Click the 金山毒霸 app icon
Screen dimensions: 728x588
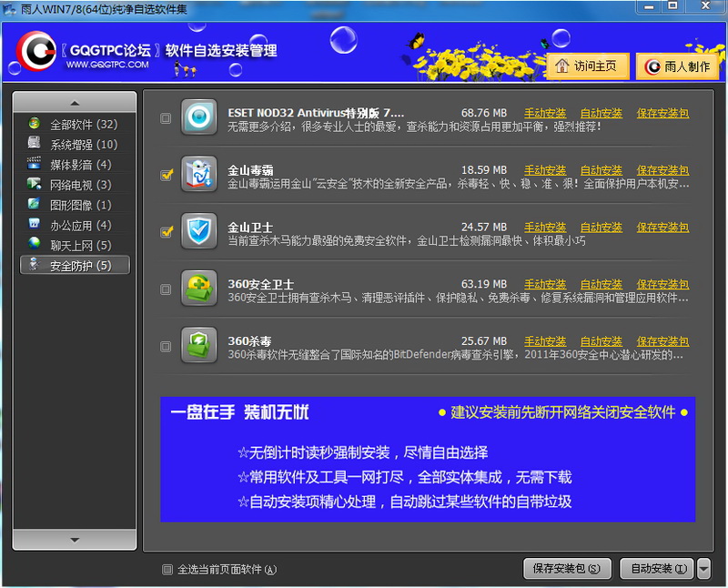198,174
